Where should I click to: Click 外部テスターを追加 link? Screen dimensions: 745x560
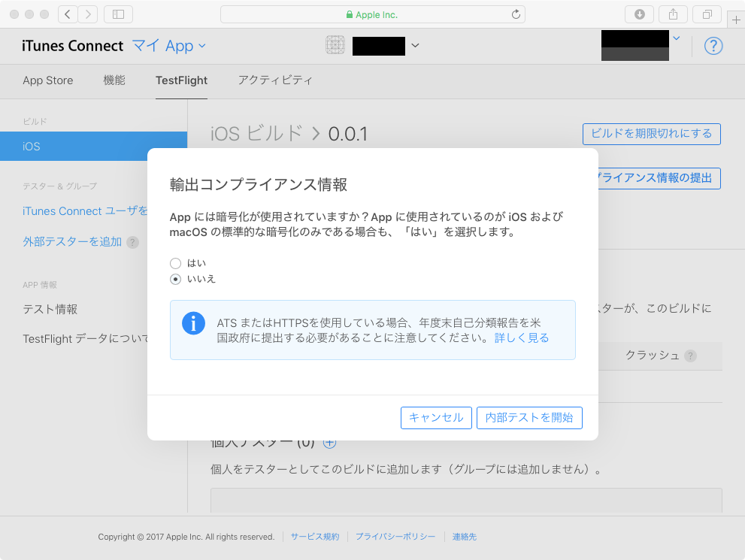point(72,242)
